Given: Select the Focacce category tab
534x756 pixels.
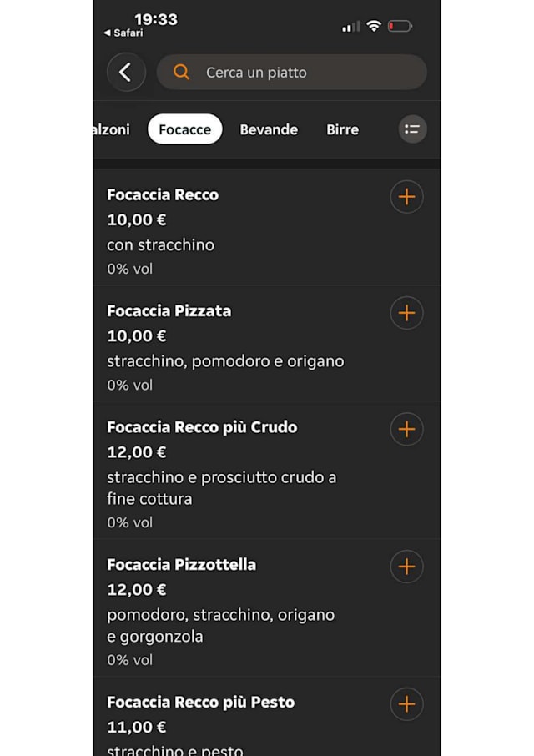Looking at the screenshot, I should [x=184, y=129].
